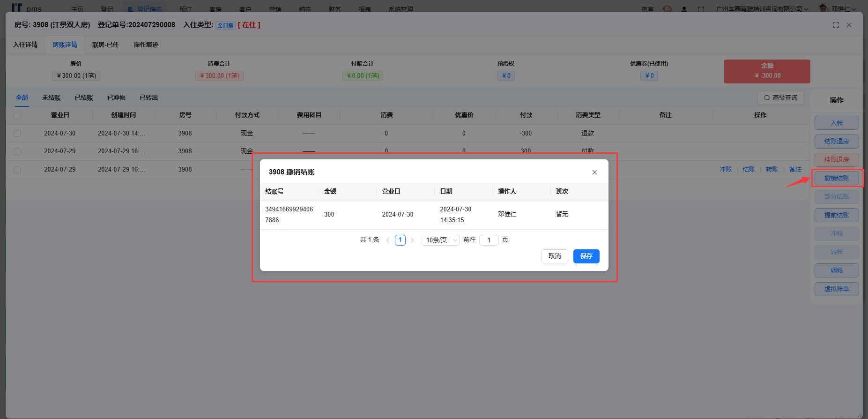
Task: Click the blue 保存 button
Action: pos(586,256)
